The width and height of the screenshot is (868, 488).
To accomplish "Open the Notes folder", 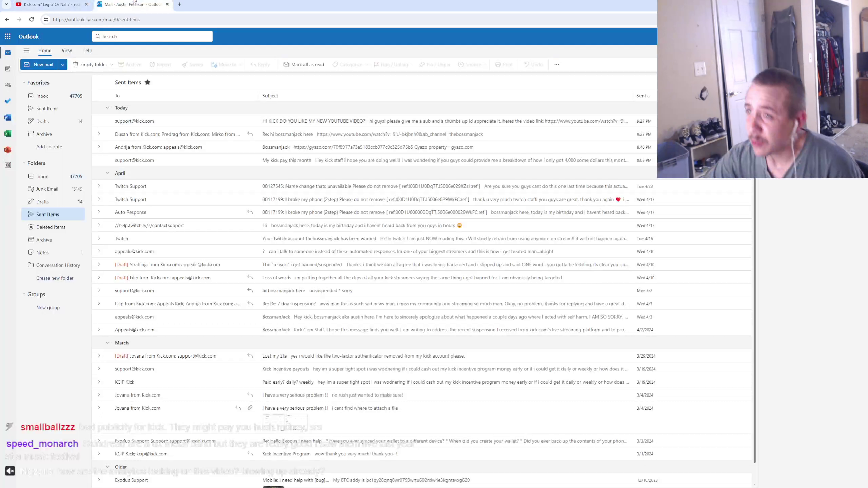I will coord(53,252).
